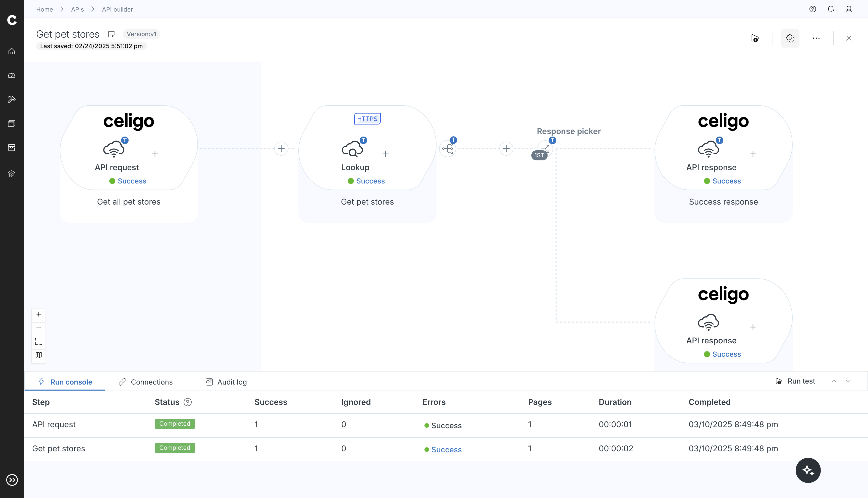Click the Get all pet stores label
Image resolution: width=868 pixels, height=498 pixels.
(129, 202)
